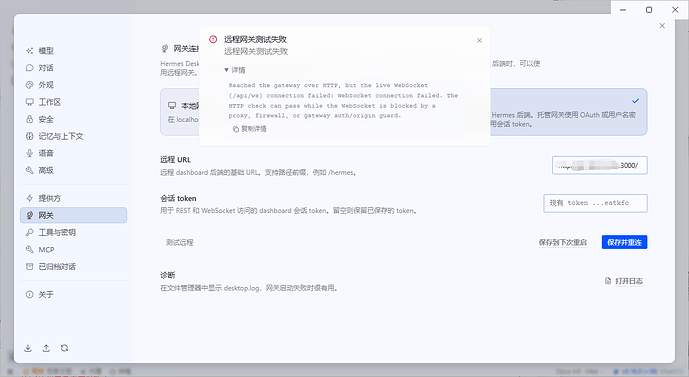Click the 远程 URL label
Image resolution: width=689 pixels, height=377 pixels.
tap(175, 160)
